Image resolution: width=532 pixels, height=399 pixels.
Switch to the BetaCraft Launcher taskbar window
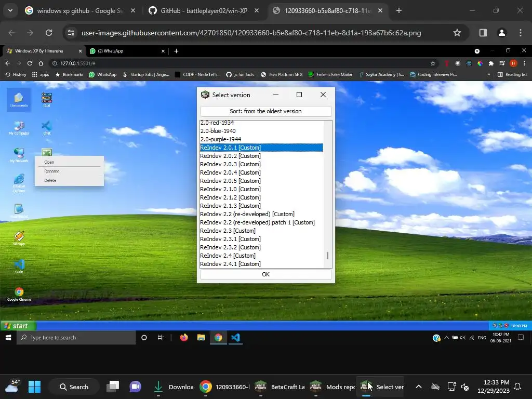click(280, 387)
